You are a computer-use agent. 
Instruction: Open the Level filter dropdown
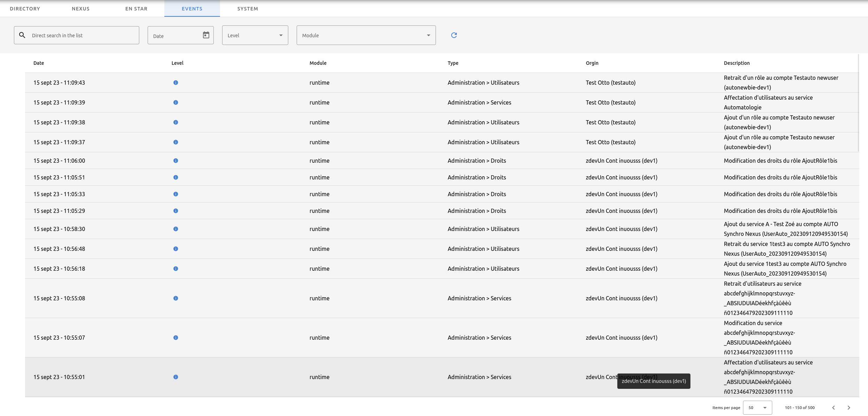pos(255,35)
